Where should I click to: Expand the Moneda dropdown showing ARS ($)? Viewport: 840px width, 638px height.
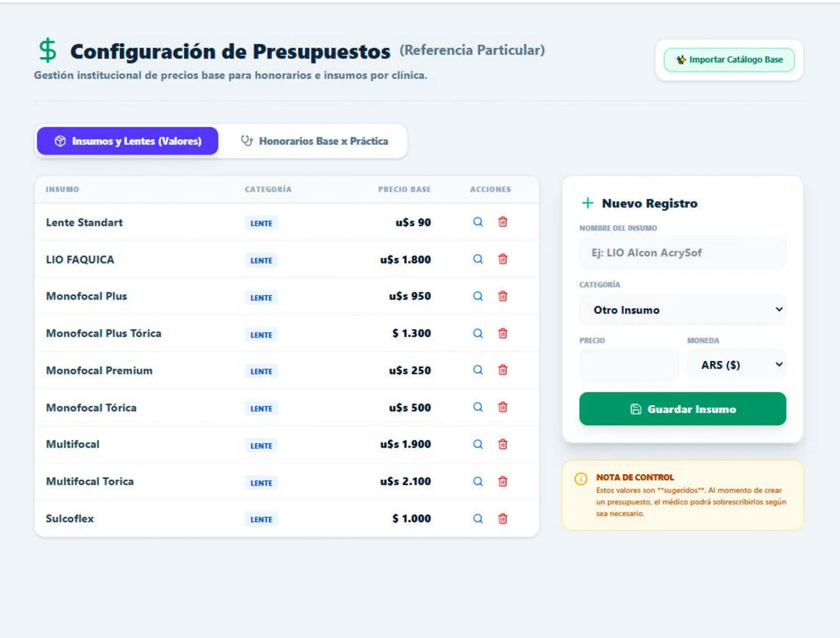point(737,365)
